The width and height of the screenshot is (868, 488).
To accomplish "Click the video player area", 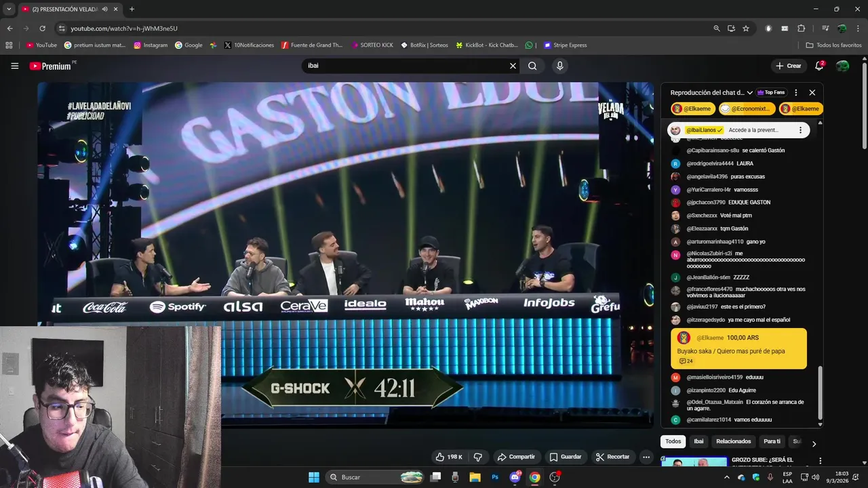I will [x=345, y=254].
